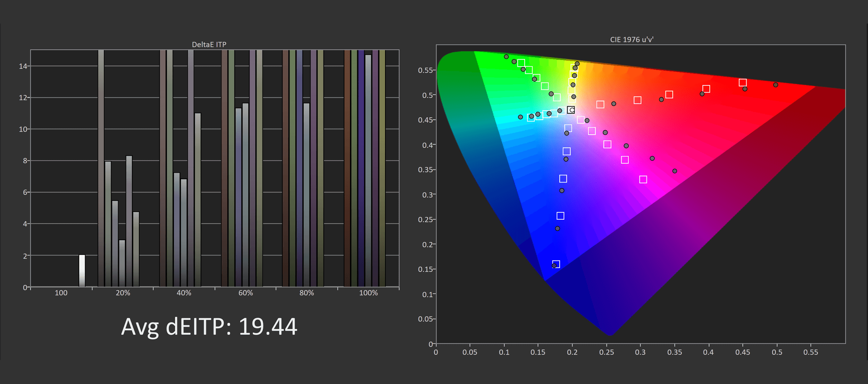Click the last bar in the 40% group
This screenshot has width=868, height=384.
pyautogui.click(x=198, y=200)
